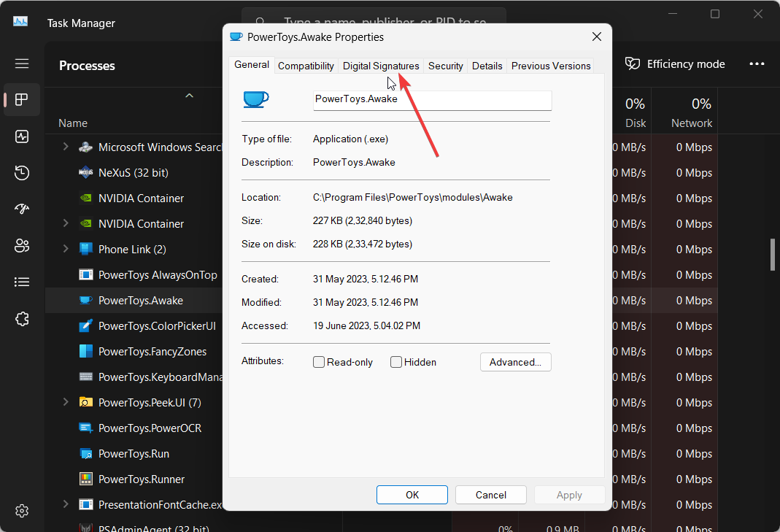The image size is (780, 532).
Task: Click the Application (.exe) file type value
Action: 350,139
